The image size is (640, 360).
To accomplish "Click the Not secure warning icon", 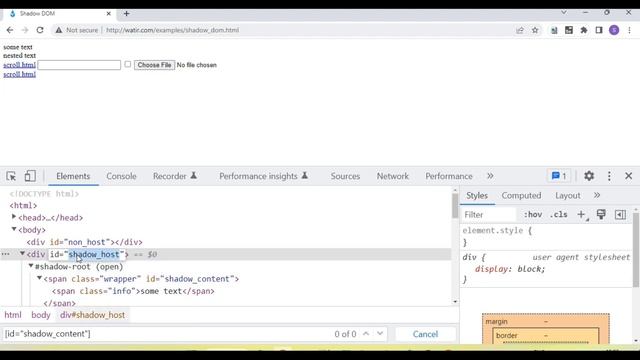I will 59,30.
